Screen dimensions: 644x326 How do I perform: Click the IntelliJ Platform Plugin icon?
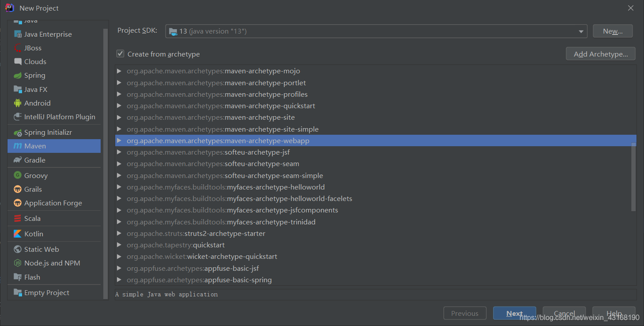18,117
